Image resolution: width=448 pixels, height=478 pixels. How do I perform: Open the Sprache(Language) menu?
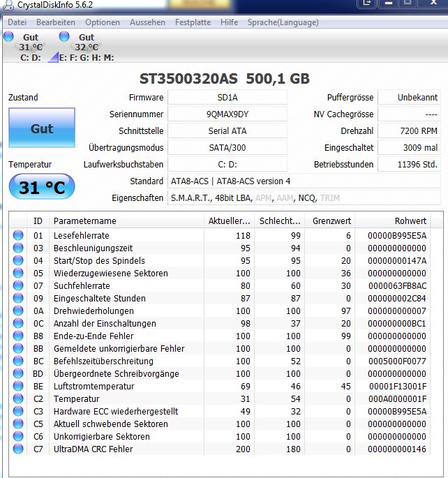tap(283, 22)
